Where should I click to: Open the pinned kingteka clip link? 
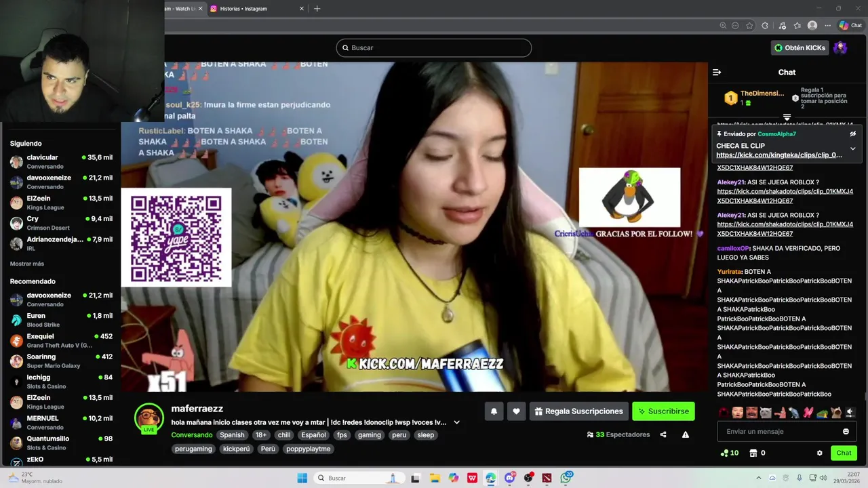779,155
